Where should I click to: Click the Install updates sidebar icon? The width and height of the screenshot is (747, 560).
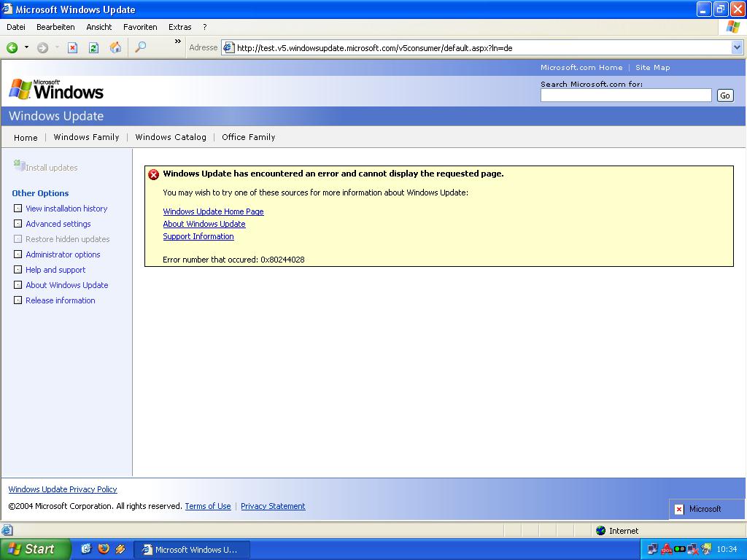(x=19, y=166)
